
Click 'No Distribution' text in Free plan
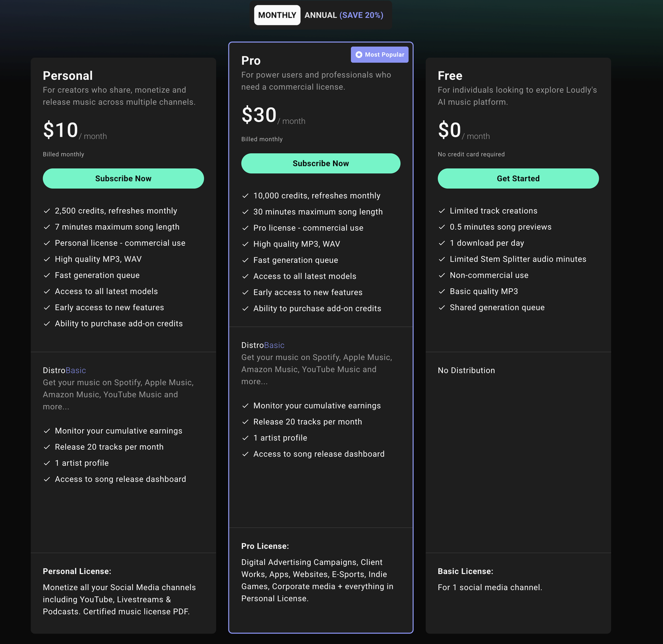(466, 371)
